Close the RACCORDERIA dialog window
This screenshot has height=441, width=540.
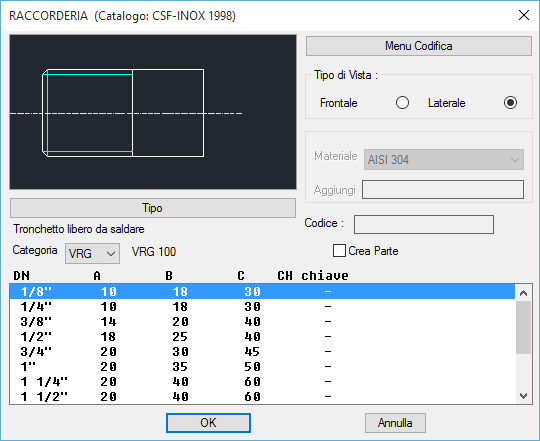[524, 15]
